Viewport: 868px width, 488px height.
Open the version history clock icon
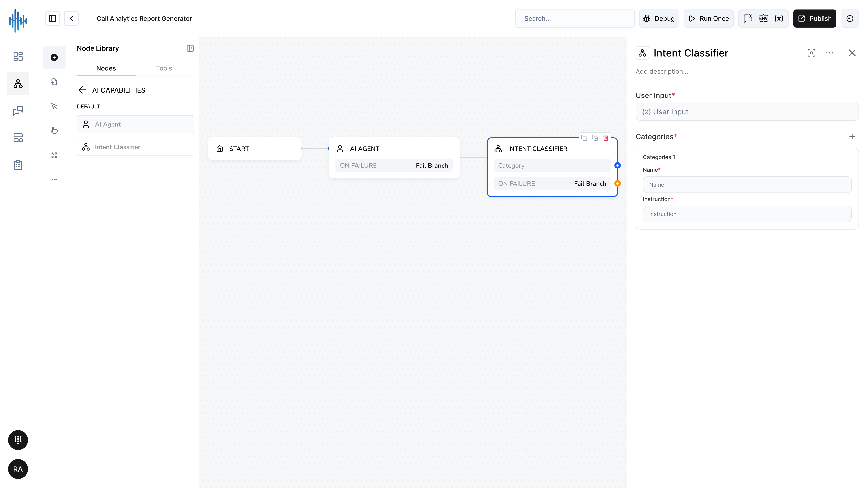[x=850, y=19]
